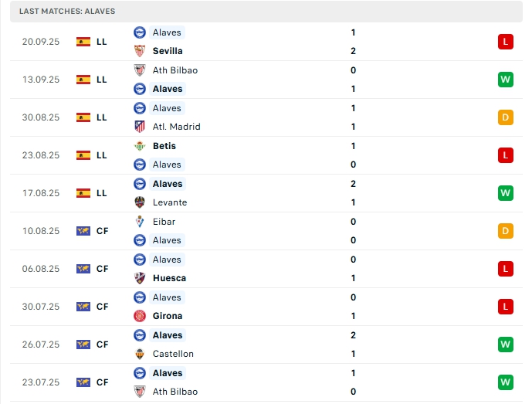Click the Sevilla club crest icon

click(140, 51)
